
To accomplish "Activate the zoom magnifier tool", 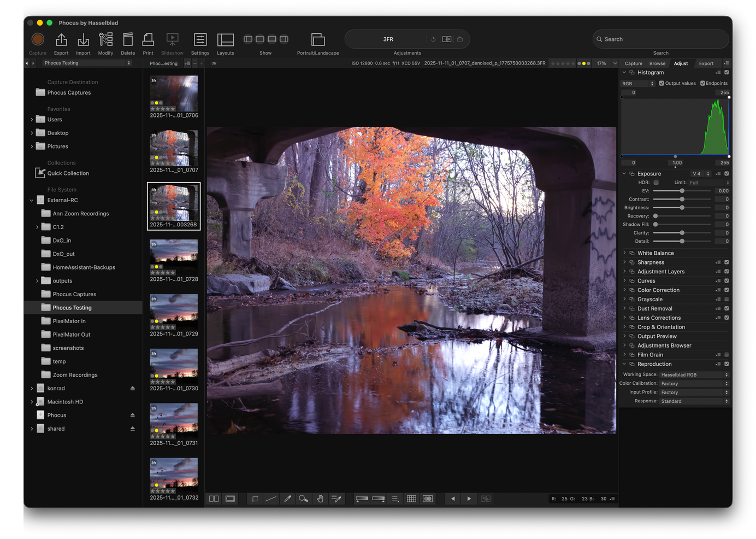I will click(304, 499).
